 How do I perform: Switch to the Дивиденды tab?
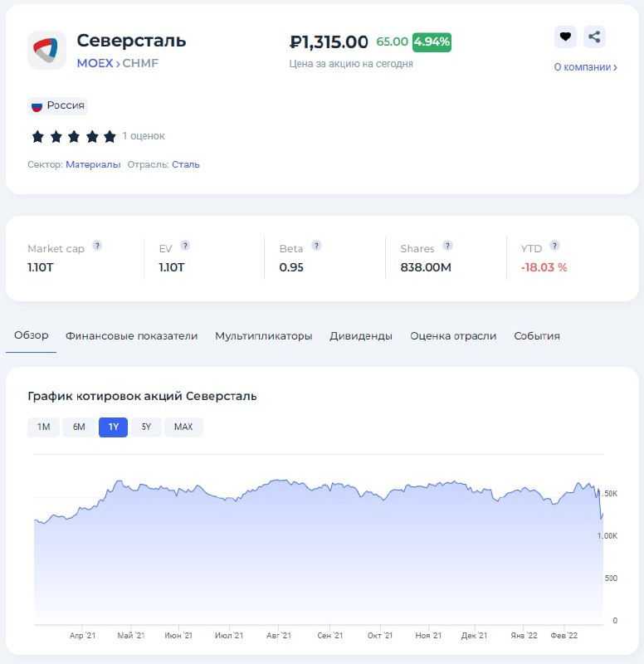[361, 336]
